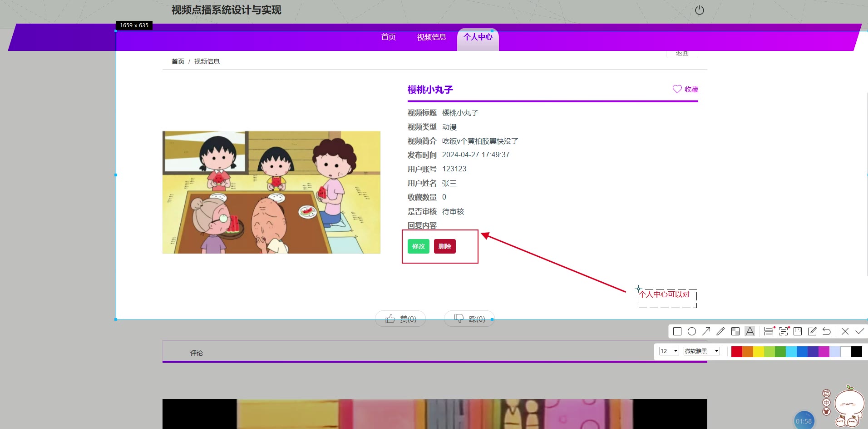868x429 pixels.
Task: Click the heart 收藏 favorite icon
Action: click(x=677, y=89)
